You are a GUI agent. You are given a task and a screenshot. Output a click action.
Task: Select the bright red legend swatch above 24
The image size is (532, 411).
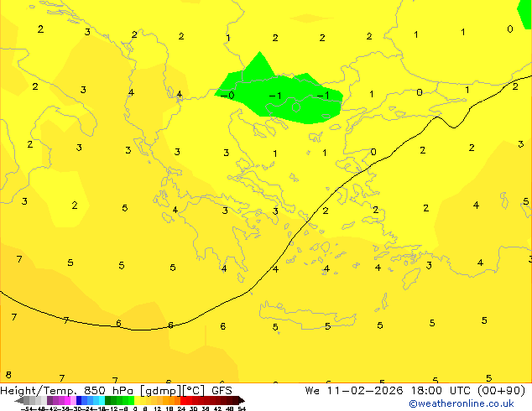pos(183,400)
